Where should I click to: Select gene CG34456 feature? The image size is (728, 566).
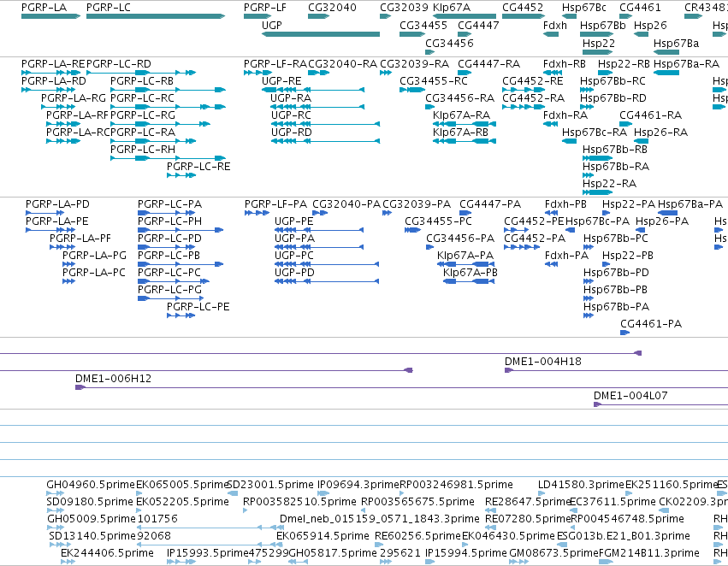pyautogui.click(x=430, y=52)
